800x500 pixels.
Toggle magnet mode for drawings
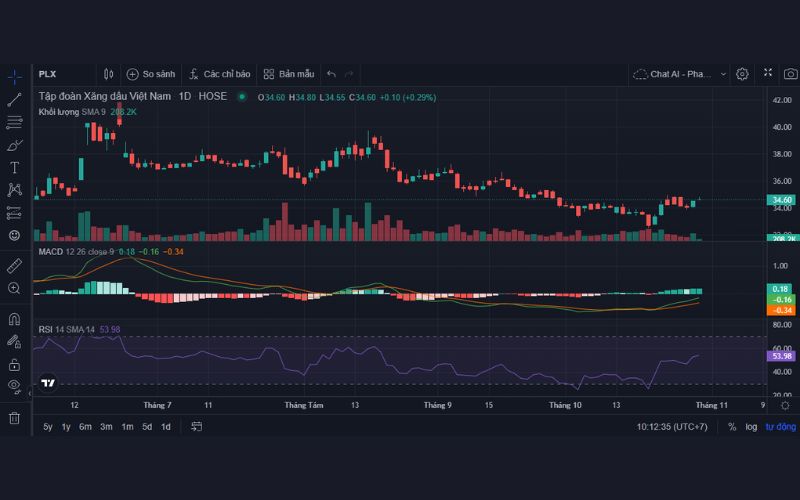(14, 320)
